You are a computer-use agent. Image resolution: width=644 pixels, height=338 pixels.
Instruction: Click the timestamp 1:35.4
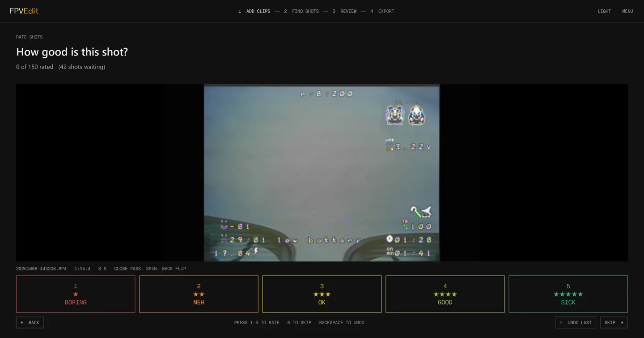(x=82, y=269)
